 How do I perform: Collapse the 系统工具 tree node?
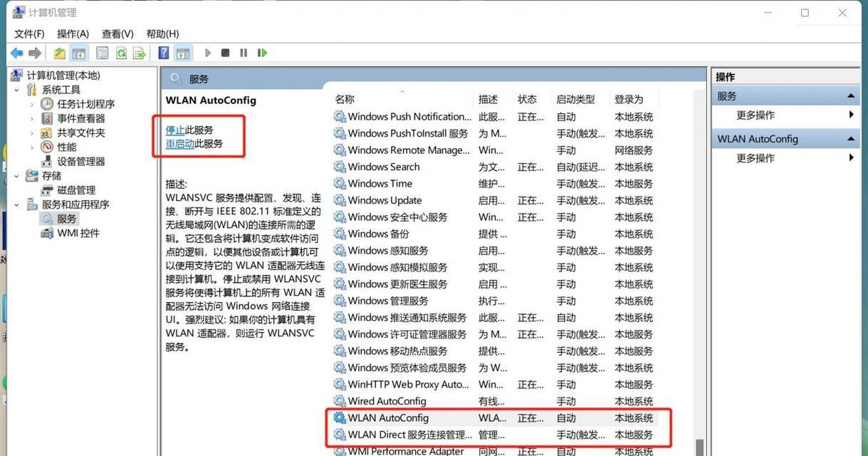tap(17, 90)
